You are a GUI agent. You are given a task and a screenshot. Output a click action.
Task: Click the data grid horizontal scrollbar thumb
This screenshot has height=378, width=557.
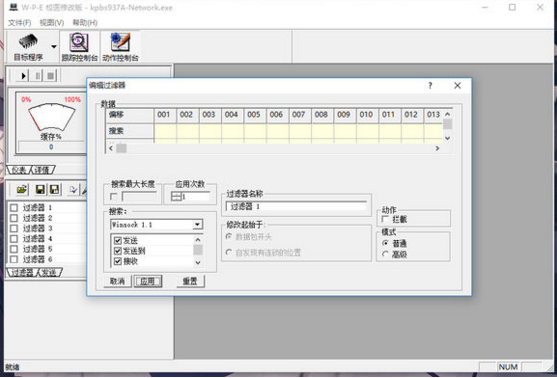click(x=121, y=148)
